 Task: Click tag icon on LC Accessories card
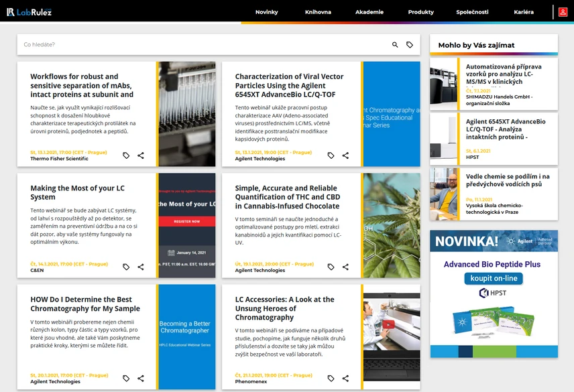point(331,378)
